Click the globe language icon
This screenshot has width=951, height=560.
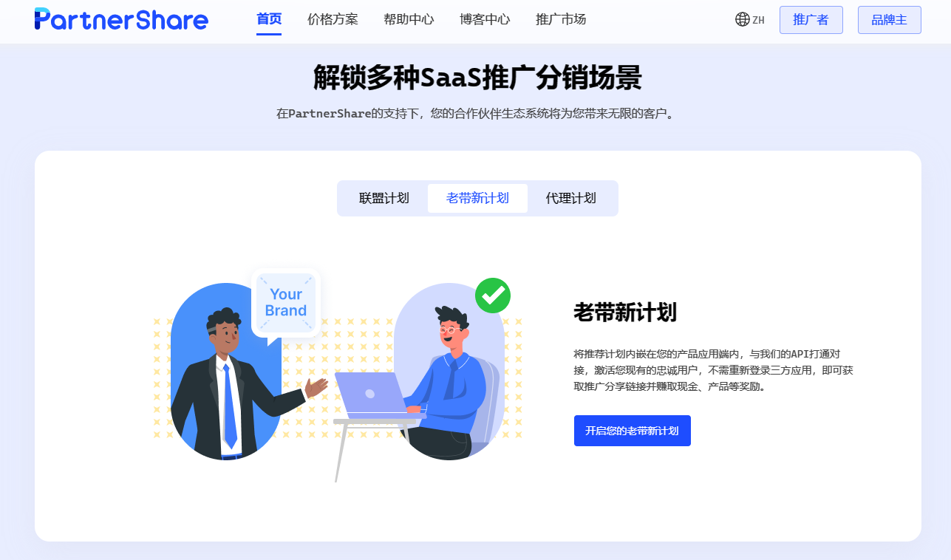[743, 19]
